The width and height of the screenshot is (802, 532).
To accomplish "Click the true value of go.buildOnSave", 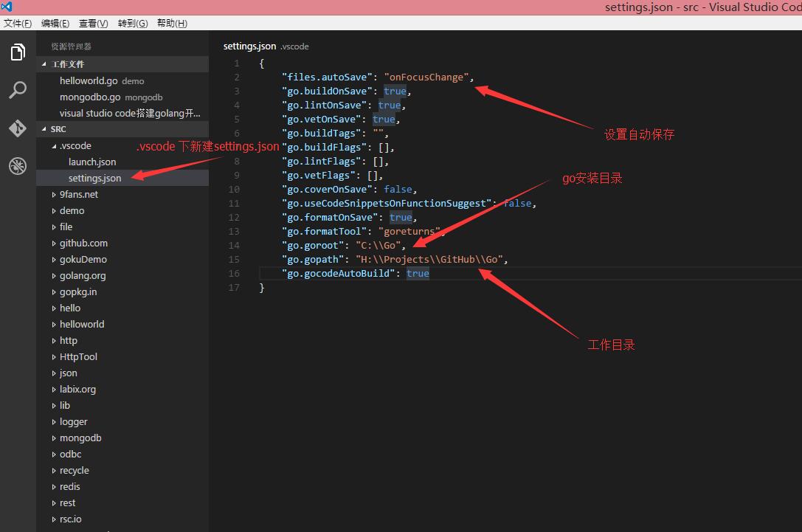I will pos(395,91).
